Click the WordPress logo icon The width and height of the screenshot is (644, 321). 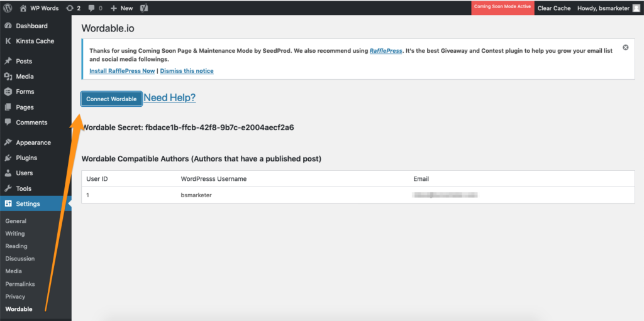(x=8, y=8)
